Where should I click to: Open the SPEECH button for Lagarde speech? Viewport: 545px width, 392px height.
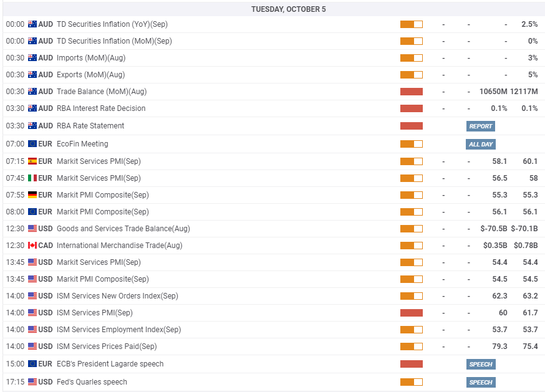click(481, 364)
